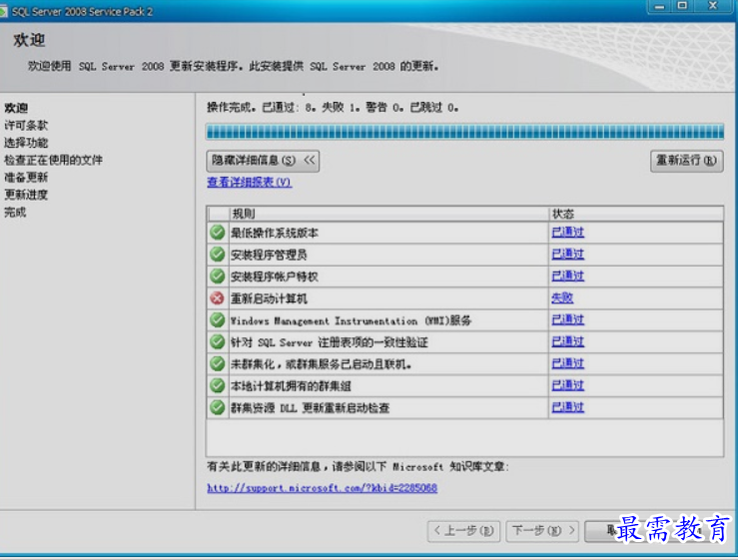Click 状态 column header
This screenshot has height=560, width=738.
click(x=636, y=214)
